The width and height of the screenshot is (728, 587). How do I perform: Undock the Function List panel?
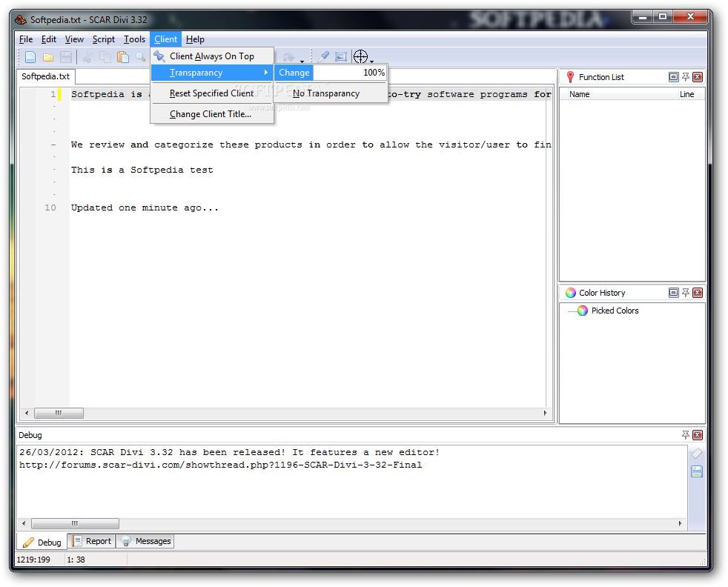(x=674, y=77)
